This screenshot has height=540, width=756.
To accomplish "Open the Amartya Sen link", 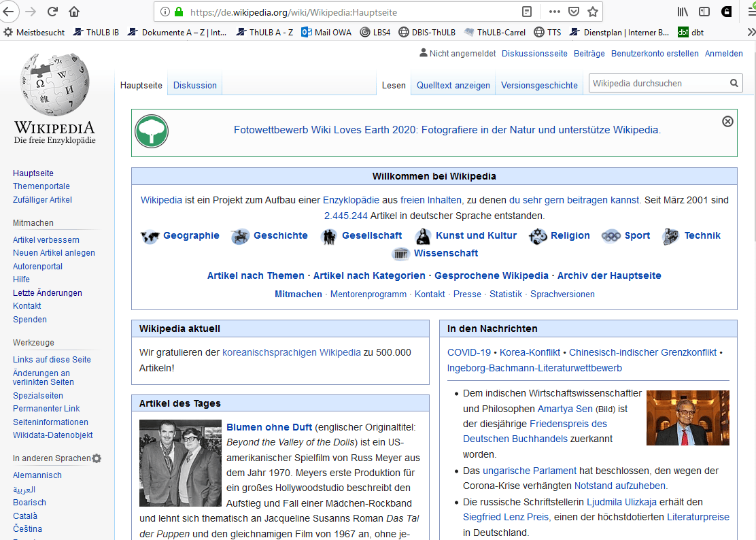I will (x=564, y=409).
